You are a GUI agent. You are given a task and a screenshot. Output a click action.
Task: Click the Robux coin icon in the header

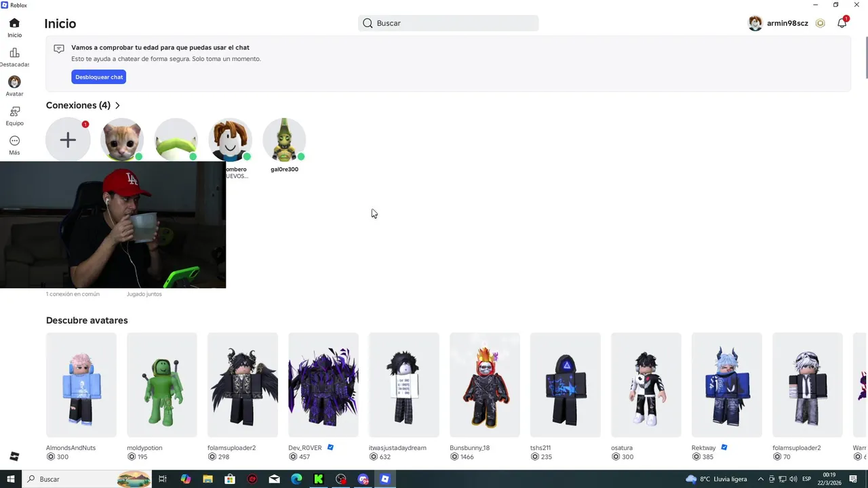pos(820,23)
